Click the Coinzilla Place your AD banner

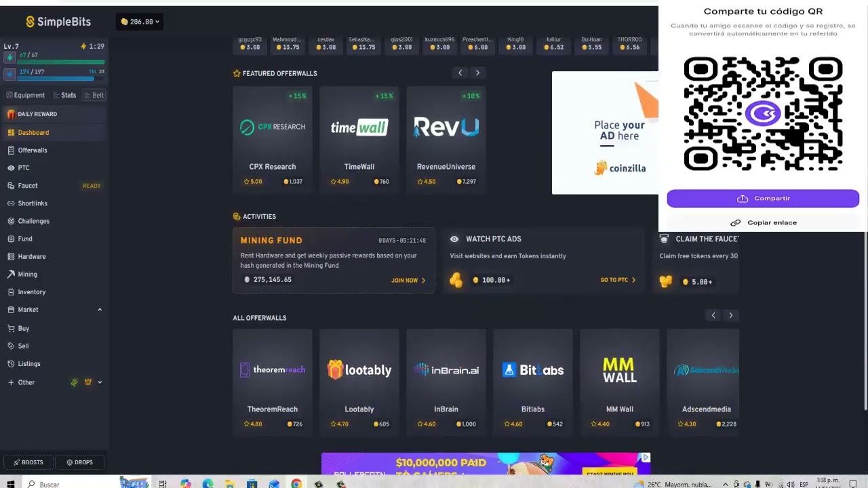tap(605, 133)
